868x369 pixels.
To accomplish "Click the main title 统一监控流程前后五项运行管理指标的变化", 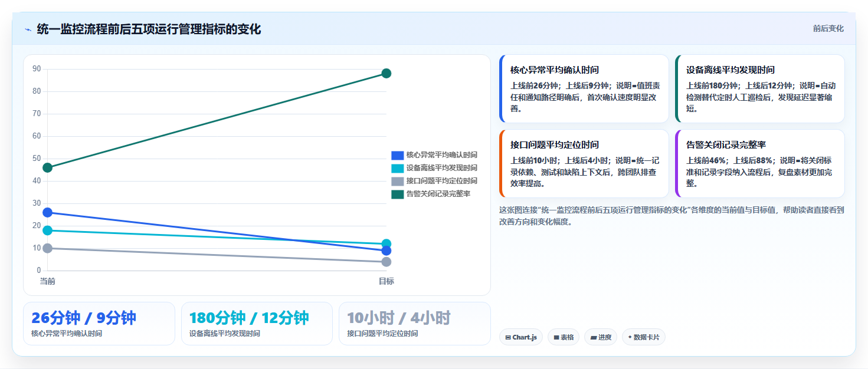I will tap(149, 29).
